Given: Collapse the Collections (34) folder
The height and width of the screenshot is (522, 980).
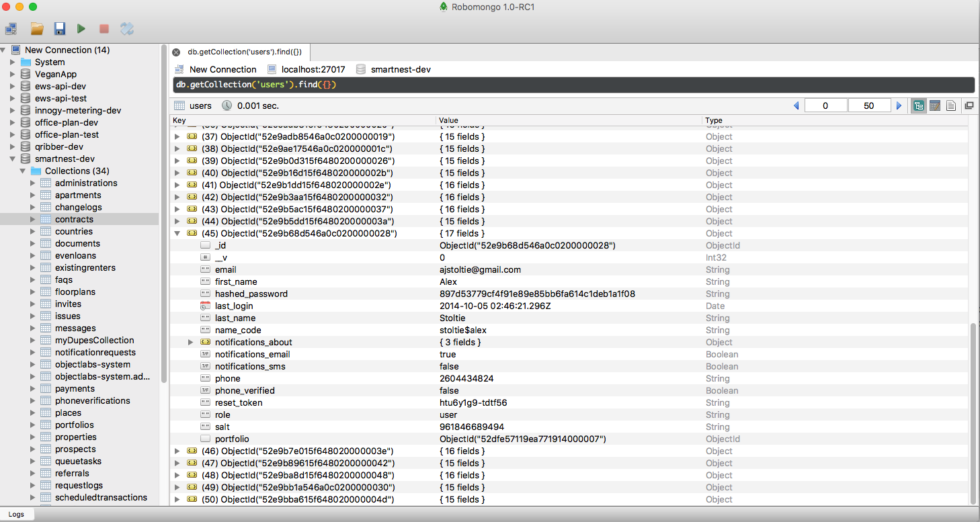Looking at the screenshot, I should [23, 171].
